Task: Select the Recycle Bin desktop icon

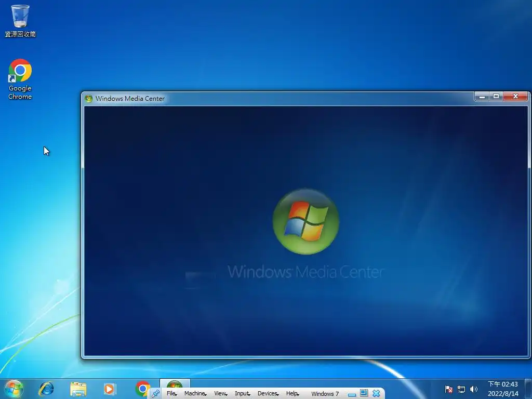Action: click(x=20, y=21)
